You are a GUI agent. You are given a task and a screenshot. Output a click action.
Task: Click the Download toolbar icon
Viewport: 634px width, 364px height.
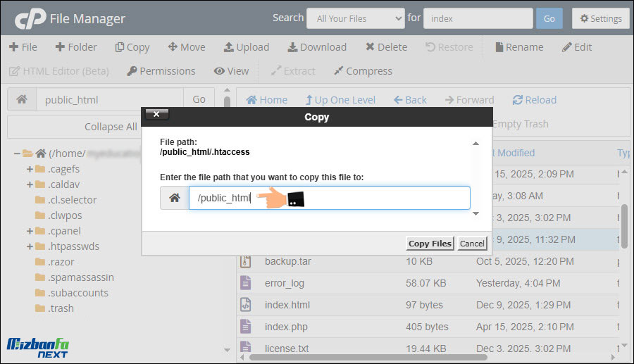tap(292, 47)
